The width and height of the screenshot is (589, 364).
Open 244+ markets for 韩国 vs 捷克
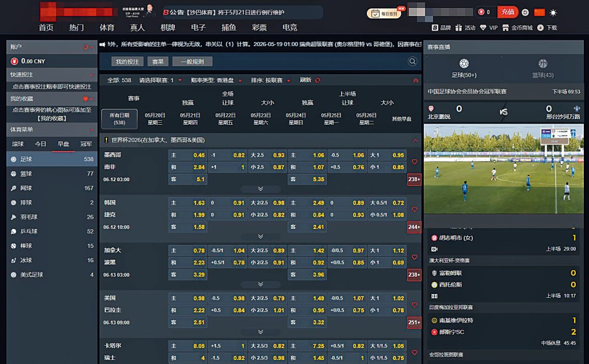tap(414, 227)
